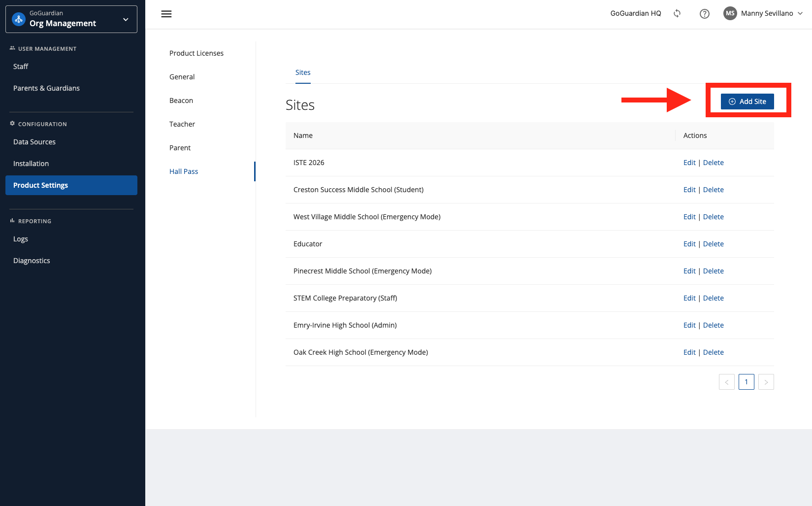Select page 1 in pagination
Viewport: 812px width, 506px height.
(x=747, y=382)
